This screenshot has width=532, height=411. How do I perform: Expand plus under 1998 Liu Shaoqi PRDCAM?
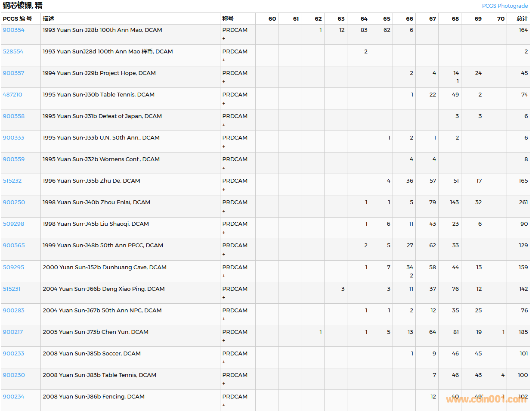[x=224, y=233]
